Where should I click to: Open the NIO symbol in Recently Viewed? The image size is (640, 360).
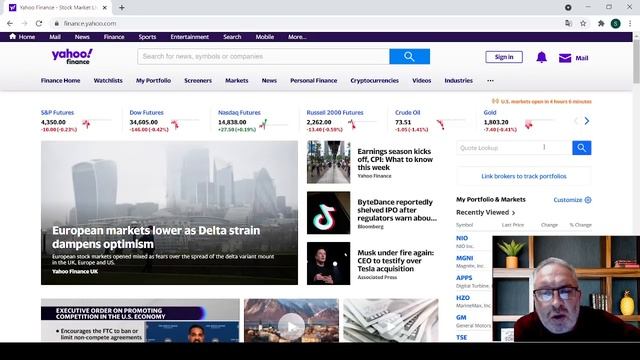click(x=462, y=238)
